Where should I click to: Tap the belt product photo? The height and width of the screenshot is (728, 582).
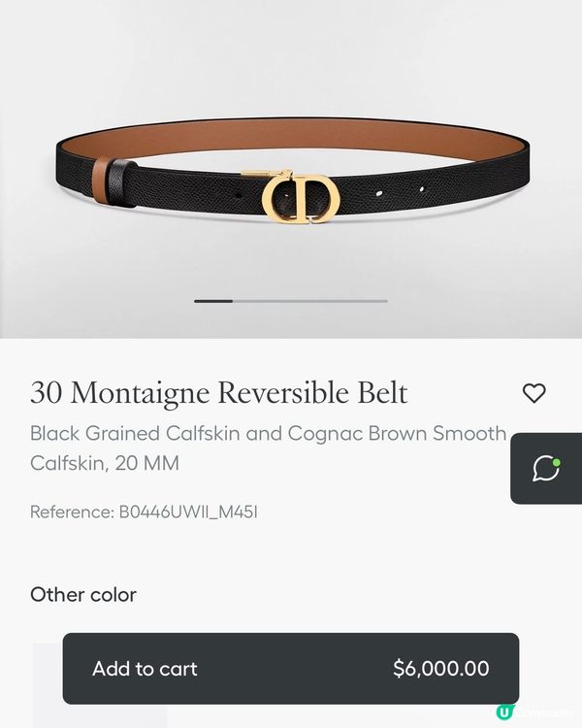coord(291,169)
